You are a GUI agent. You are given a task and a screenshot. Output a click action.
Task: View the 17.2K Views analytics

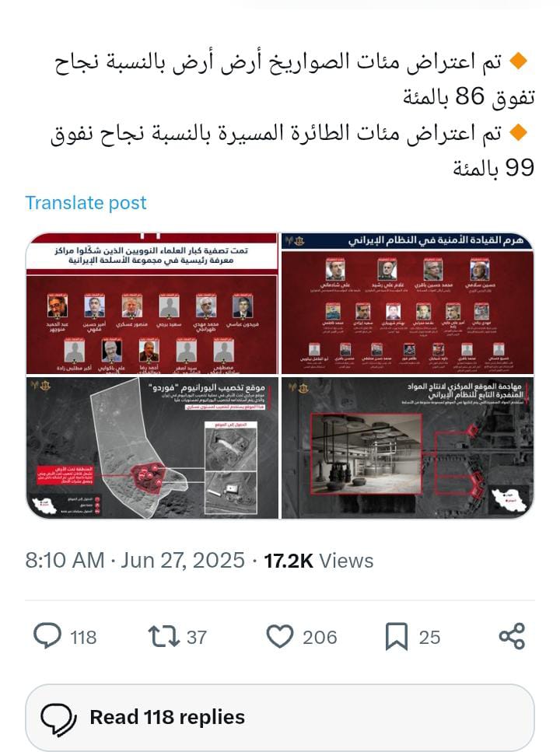click(x=319, y=560)
